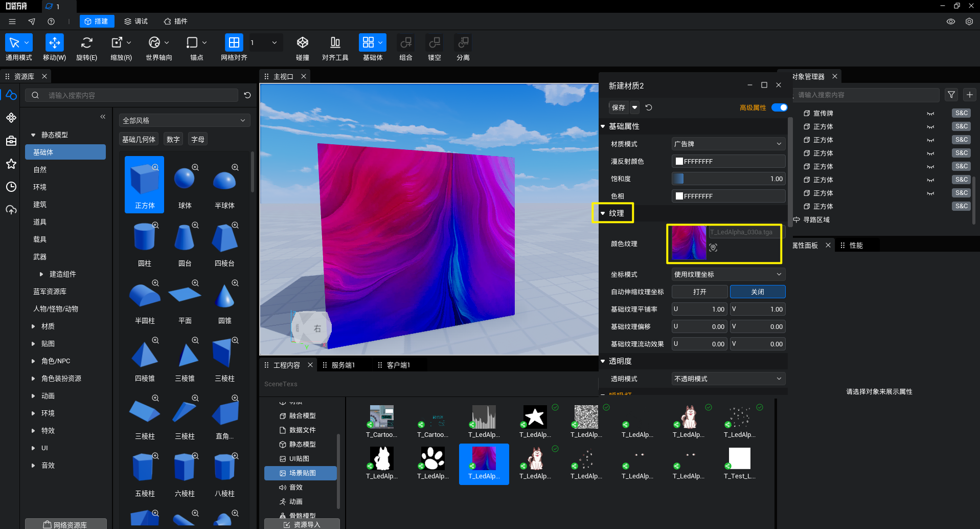Open grid size dropdown showing 1

(265, 42)
